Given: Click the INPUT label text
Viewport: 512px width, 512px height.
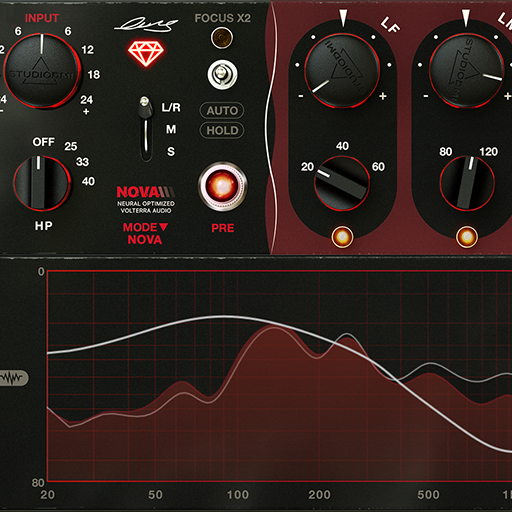Looking at the screenshot, I should point(42,18).
